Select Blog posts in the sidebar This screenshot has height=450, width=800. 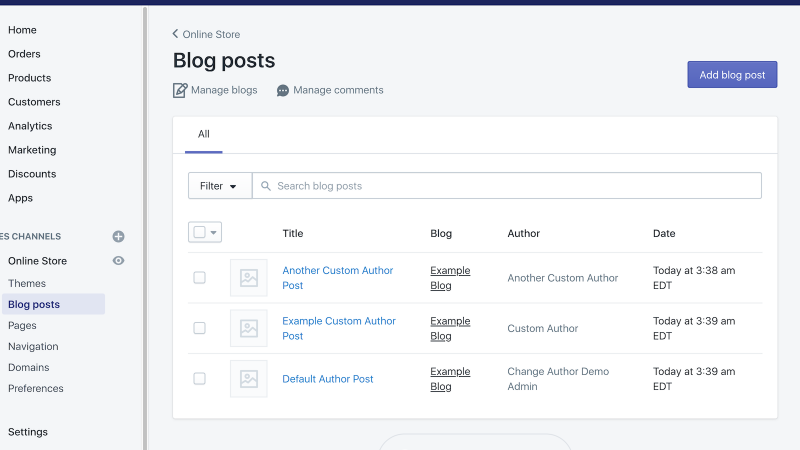pos(53,304)
